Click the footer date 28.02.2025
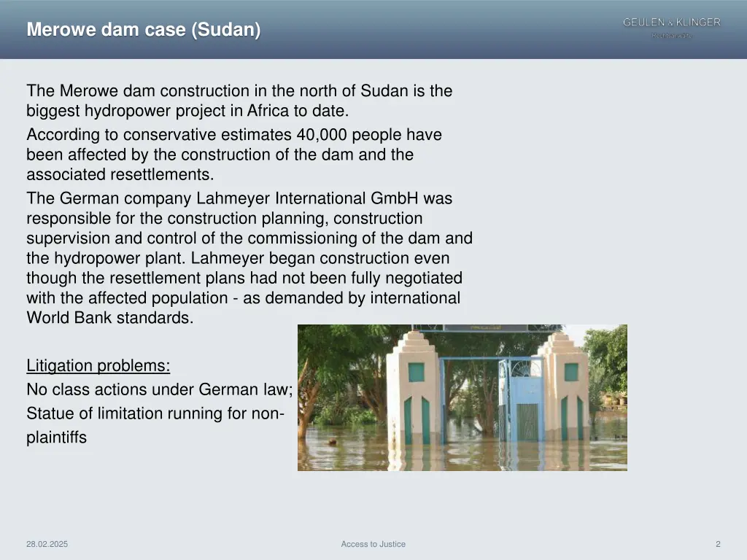 tap(47, 544)
